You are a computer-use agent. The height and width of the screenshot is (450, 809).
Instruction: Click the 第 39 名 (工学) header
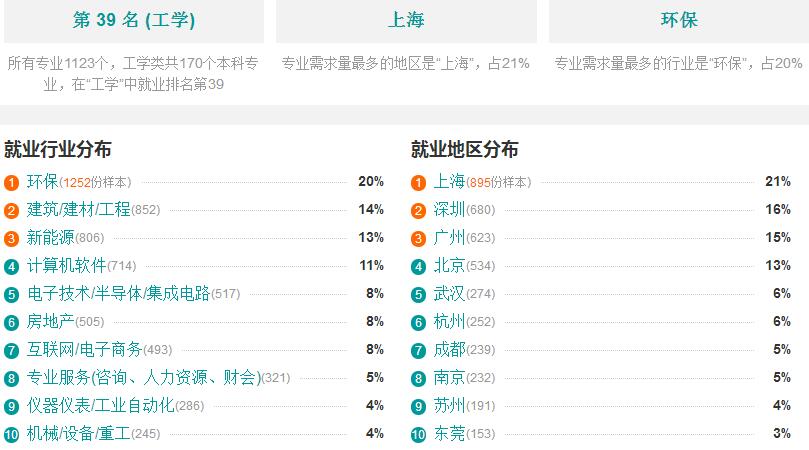pyautogui.click(x=134, y=21)
